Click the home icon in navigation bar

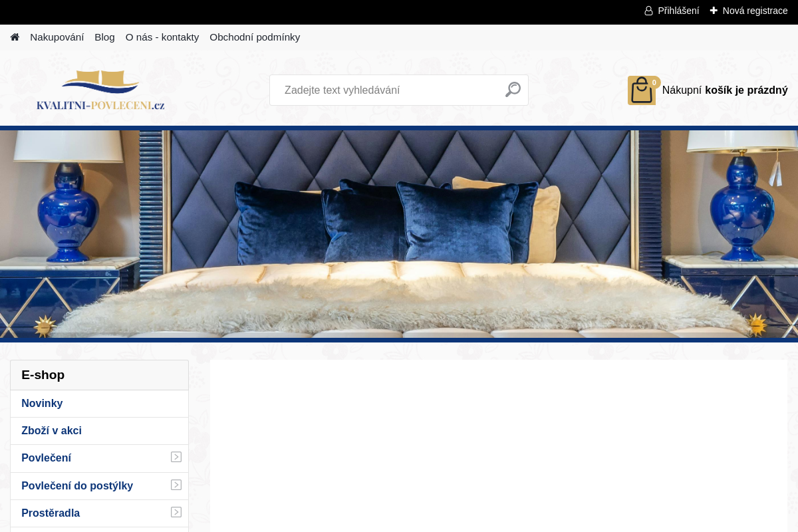pos(15,37)
